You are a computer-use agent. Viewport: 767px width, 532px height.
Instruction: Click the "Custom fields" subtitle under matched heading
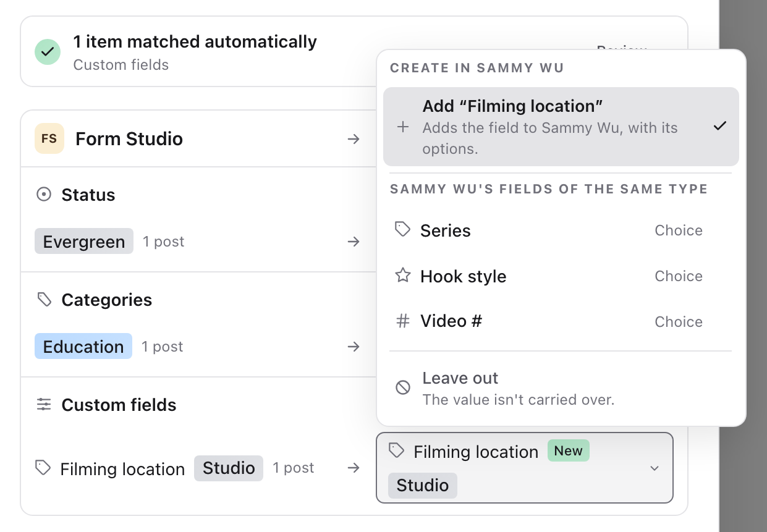(x=121, y=65)
